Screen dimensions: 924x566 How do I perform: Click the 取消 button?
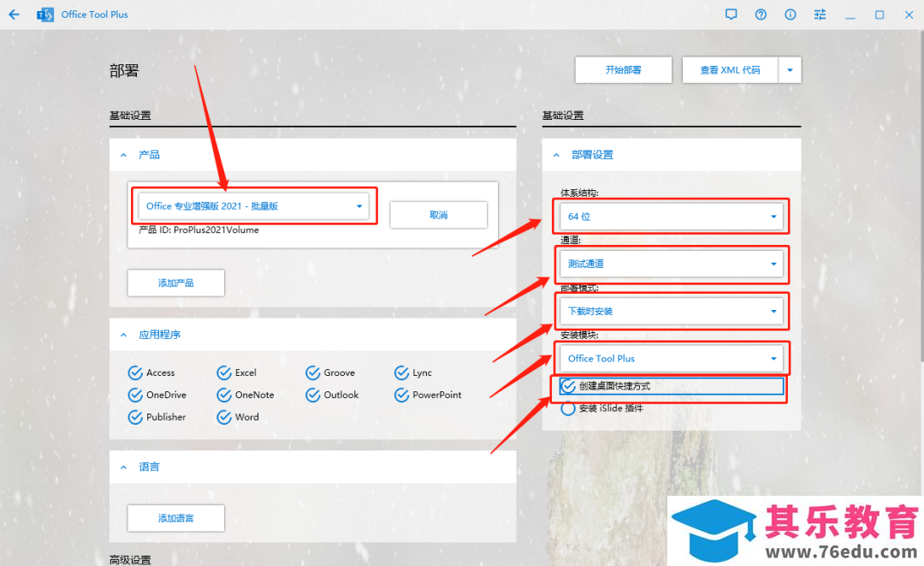438,215
